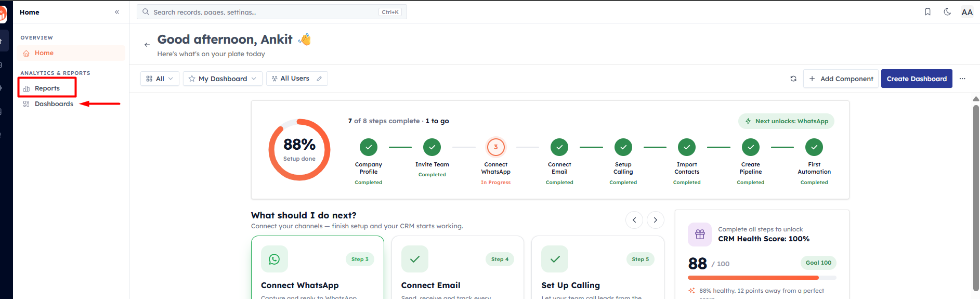The height and width of the screenshot is (299, 980).
Task: Click the Step 5 badge
Action: tap(641, 259)
